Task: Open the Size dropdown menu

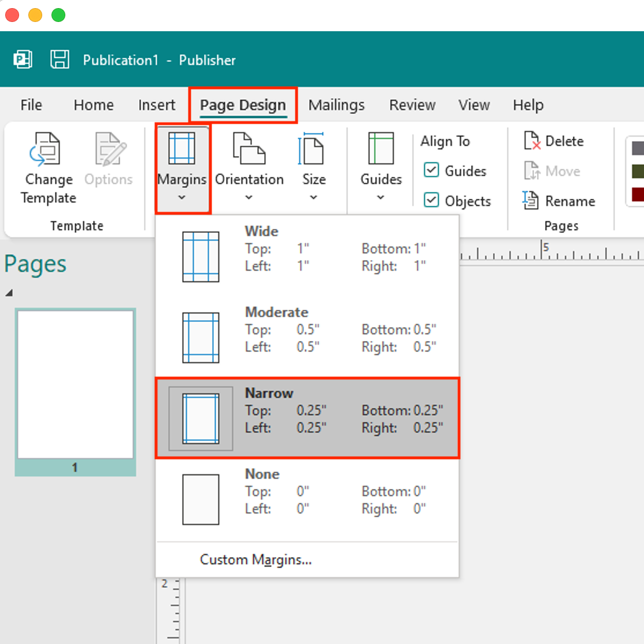Action: (313, 197)
